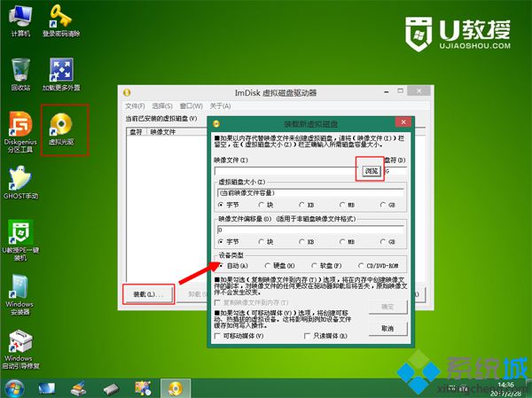Click the 浏览 browse button
This screenshot has height=398, width=532.
[x=372, y=171]
